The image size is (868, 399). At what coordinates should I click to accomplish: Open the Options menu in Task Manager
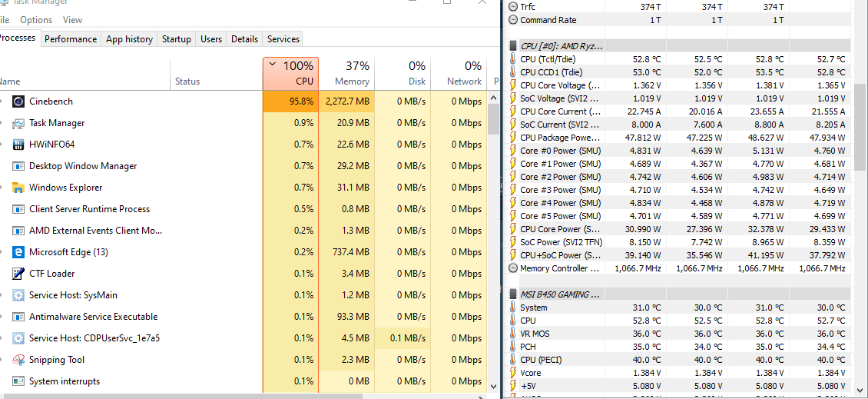pos(36,20)
